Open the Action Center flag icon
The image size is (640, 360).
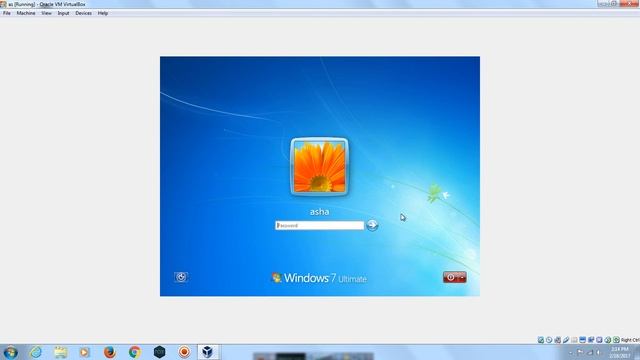[580, 352]
